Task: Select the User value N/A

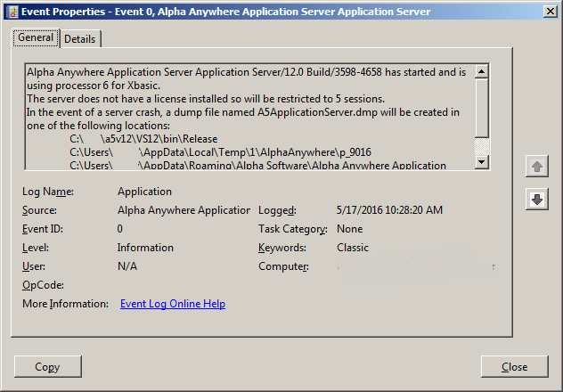Action: point(127,266)
